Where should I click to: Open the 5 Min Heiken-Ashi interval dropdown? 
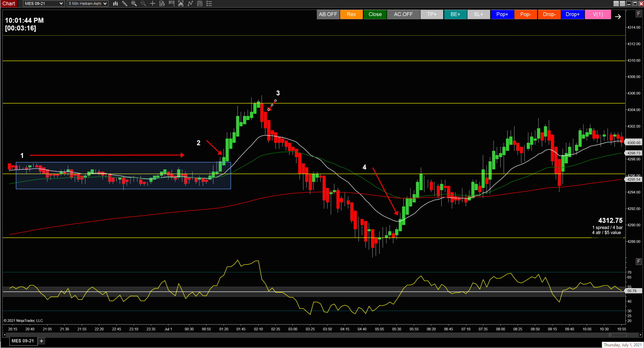tap(87, 3)
